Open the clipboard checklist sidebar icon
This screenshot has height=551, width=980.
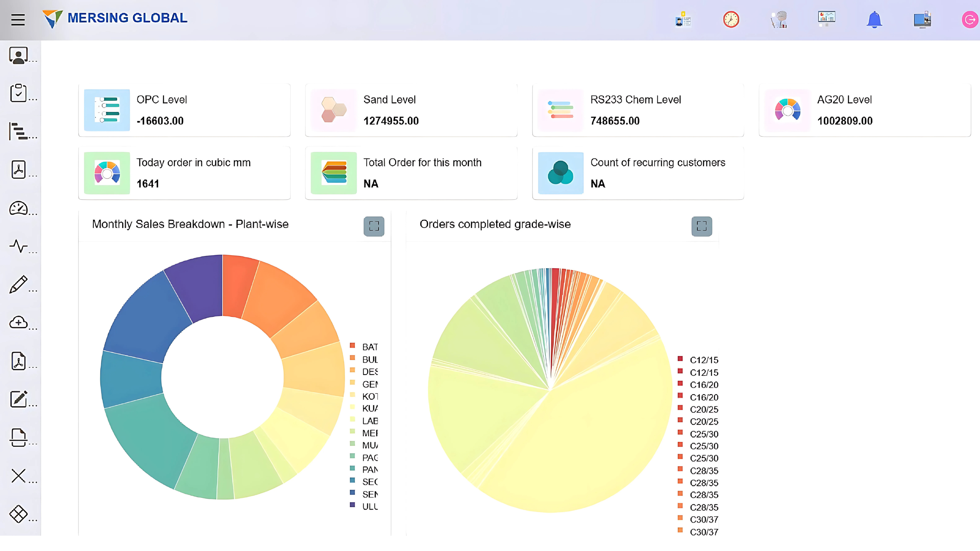click(x=18, y=93)
